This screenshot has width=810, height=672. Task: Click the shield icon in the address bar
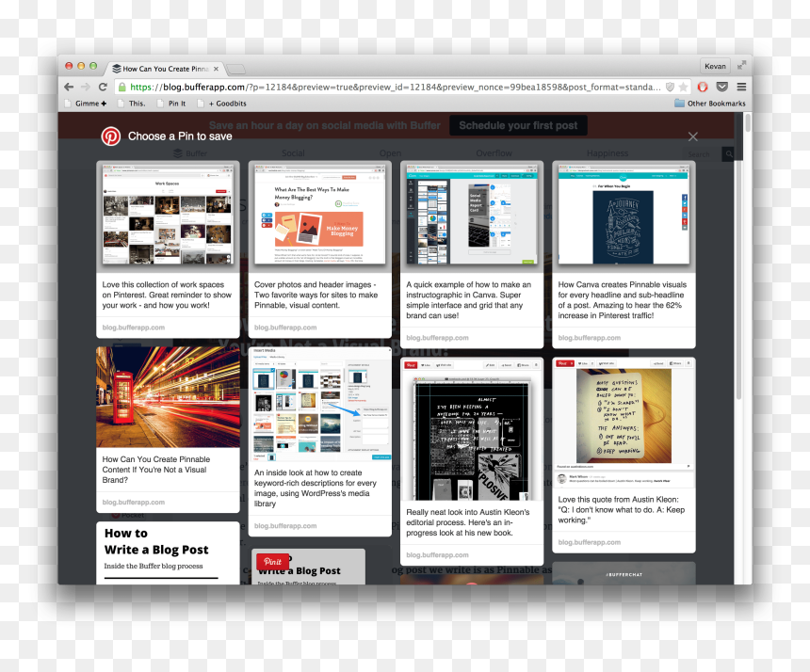[x=670, y=87]
